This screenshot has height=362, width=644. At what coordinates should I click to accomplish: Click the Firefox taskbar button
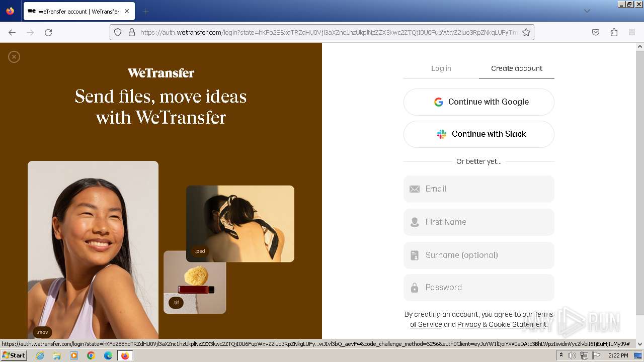125,355
